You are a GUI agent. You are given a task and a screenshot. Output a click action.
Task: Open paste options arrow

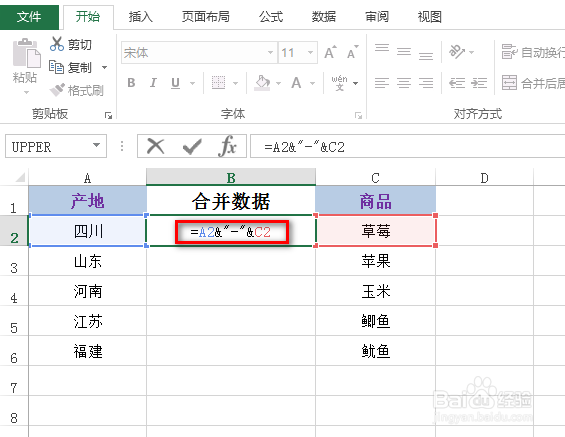tap(26, 92)
